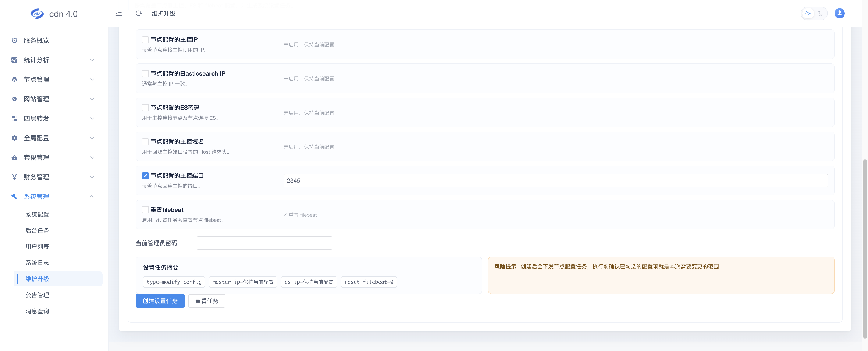868x351 pixels.
Task: Expand the 四层转发 menu chevron
Action: tap(92, 118)
